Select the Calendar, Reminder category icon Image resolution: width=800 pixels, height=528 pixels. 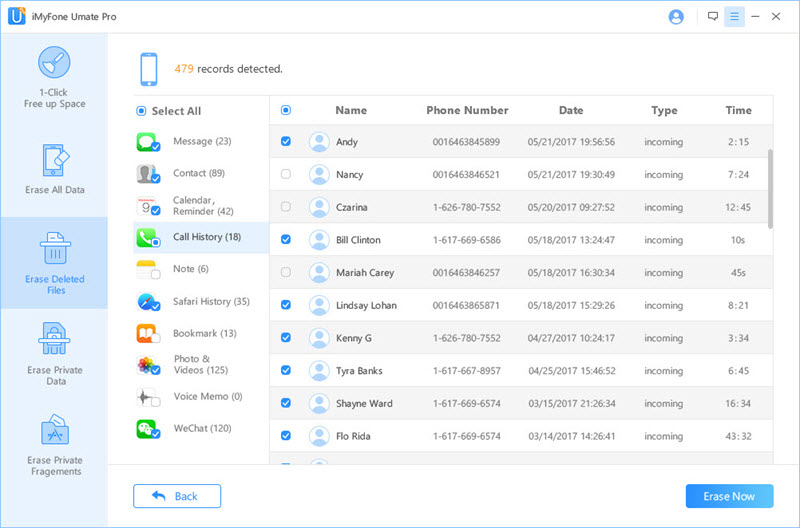[x=148, y=206]
